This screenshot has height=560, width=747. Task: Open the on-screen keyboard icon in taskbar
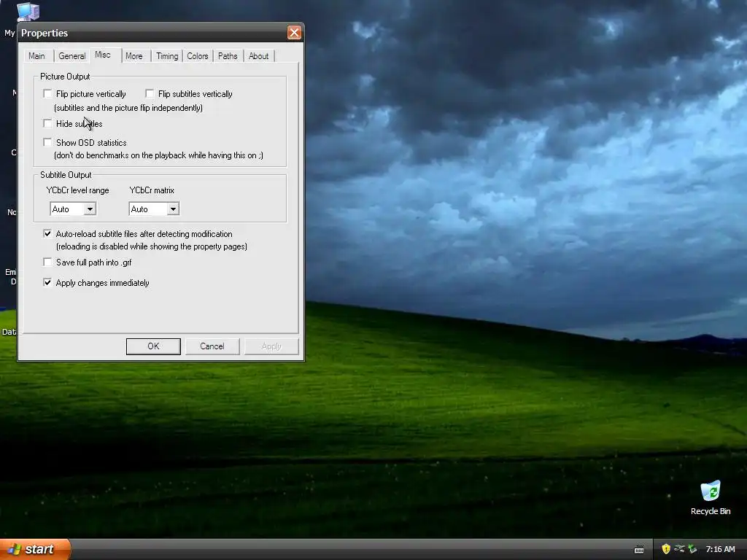[639, 550]
